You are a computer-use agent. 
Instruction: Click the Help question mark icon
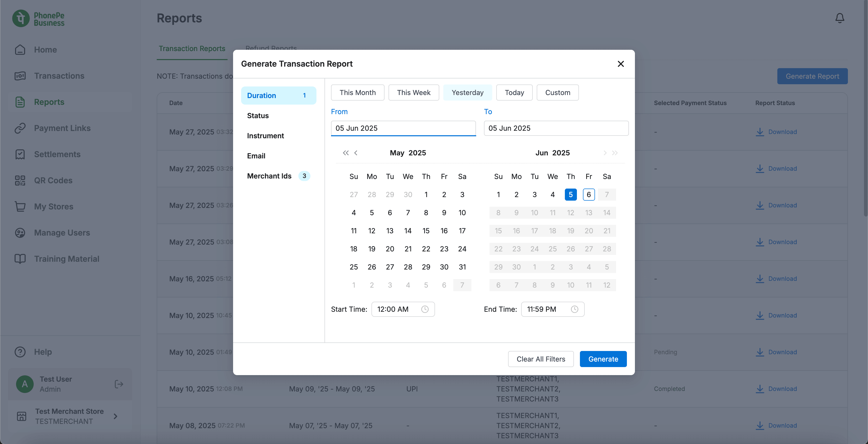click(20, 352)
